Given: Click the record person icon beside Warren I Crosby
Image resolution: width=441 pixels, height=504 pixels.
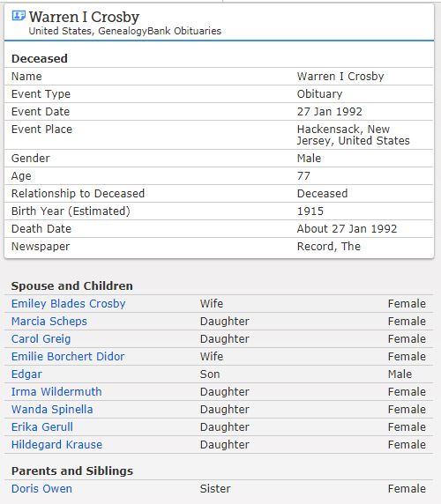Looking at the screenshot, I should coord(19,16).
